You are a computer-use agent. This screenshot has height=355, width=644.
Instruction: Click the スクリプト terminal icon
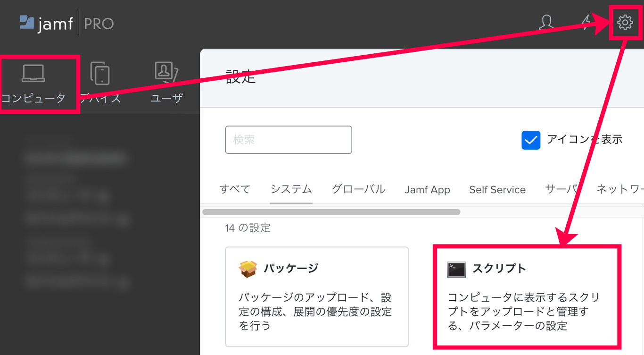[456, 269]
